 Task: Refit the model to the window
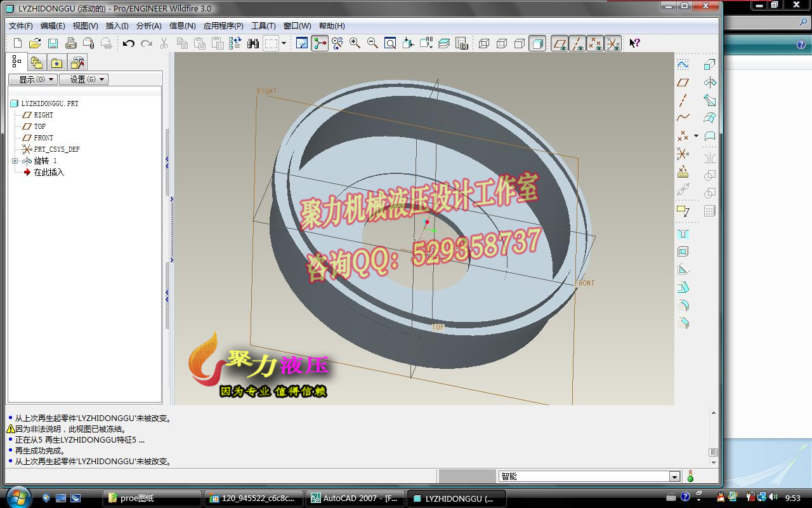(389, 43)
